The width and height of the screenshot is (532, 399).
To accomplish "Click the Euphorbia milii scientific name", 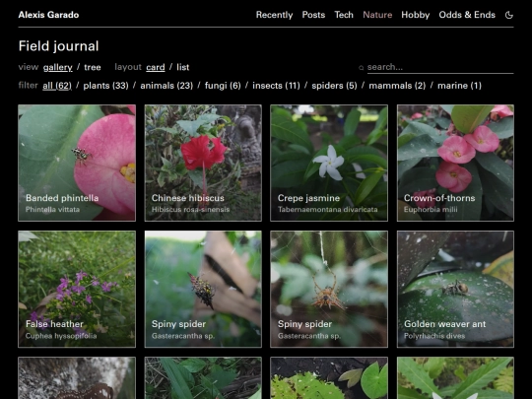I will click(x=431, y=209).
